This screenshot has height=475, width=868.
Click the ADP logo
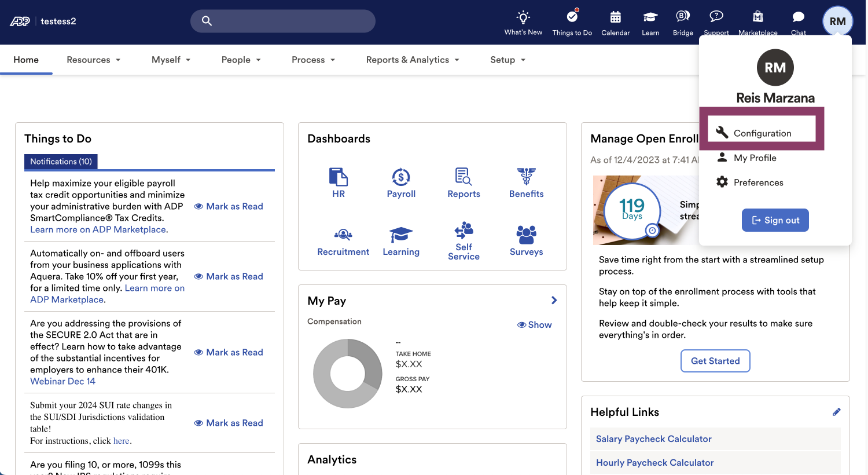[x=20, y=21]
